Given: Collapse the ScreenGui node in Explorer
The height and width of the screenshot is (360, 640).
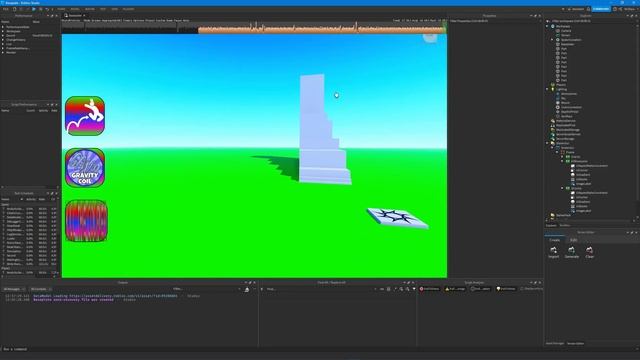Looking at the screenshot, I should pyautogui.click(x=552, y=148).
